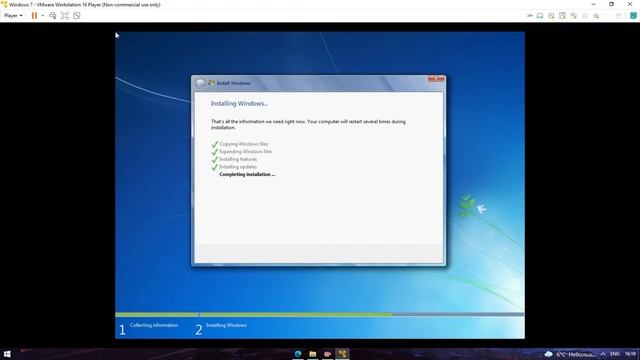Click the 'Expanding Windows files' step
The height and width of the screenshot is (360, 640).
(245, 151)
